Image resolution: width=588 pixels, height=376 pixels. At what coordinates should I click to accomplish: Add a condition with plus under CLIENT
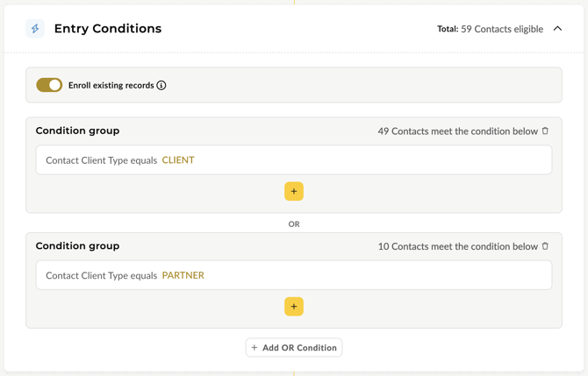[x=294, y=191]
